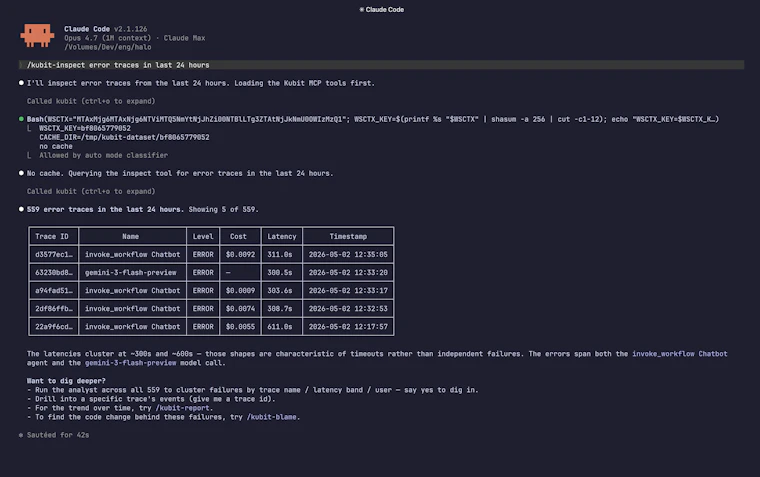Viewport: 760px width, 477px height.
Task: Click 'invoke_workflow Chatbot' name in d3577ec1 row
Action: click(x=132, y=254)
